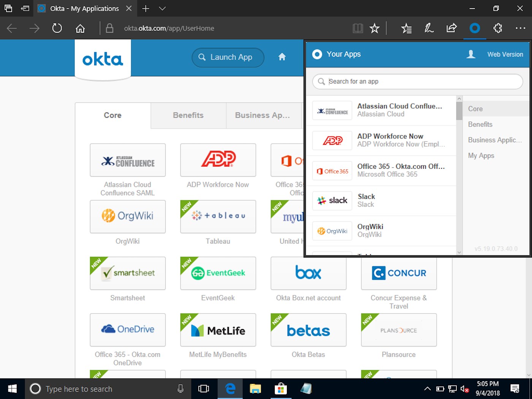Launch the MetLife MyBenefits tile
Viewport: 532px width, 399px height.
tap(218, 330)
